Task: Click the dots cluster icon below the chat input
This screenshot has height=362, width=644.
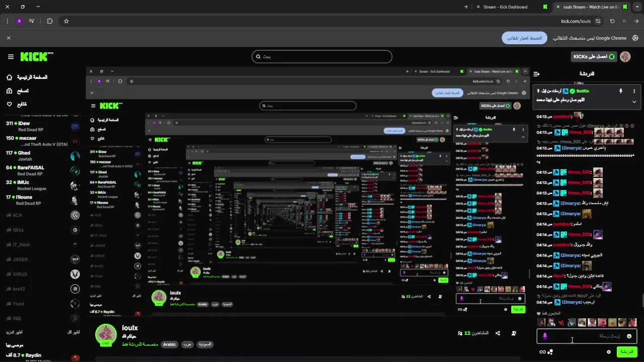Action: (550, 352)
